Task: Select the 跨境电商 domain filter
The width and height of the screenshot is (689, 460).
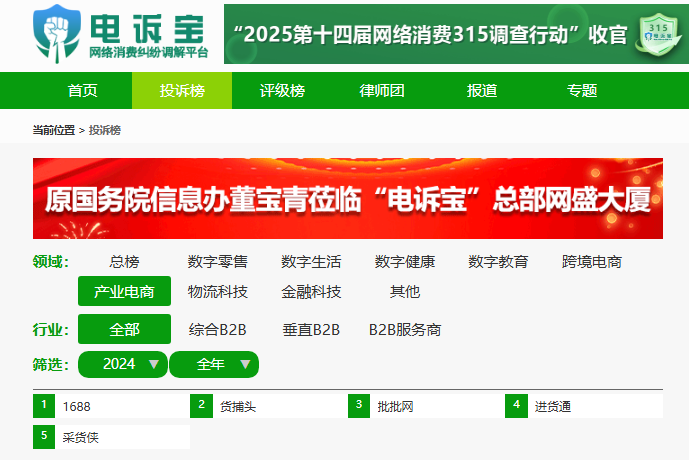Action: tap(591, 262)
